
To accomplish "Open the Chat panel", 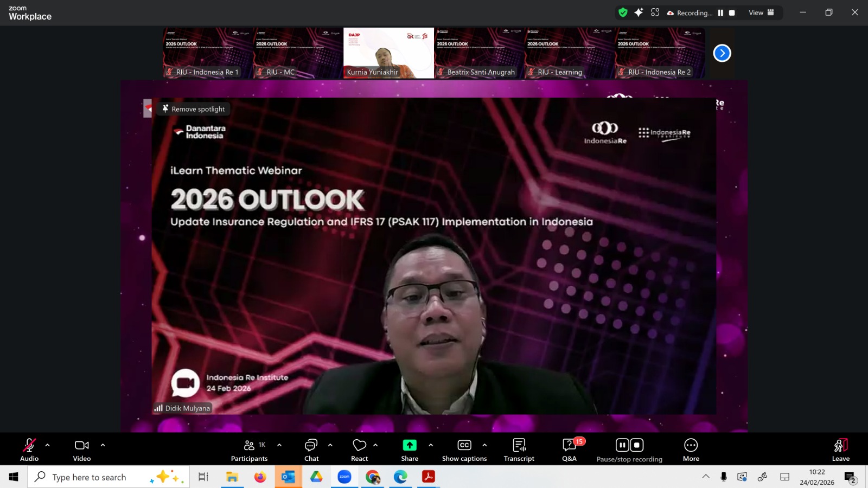I will (311, 450).
